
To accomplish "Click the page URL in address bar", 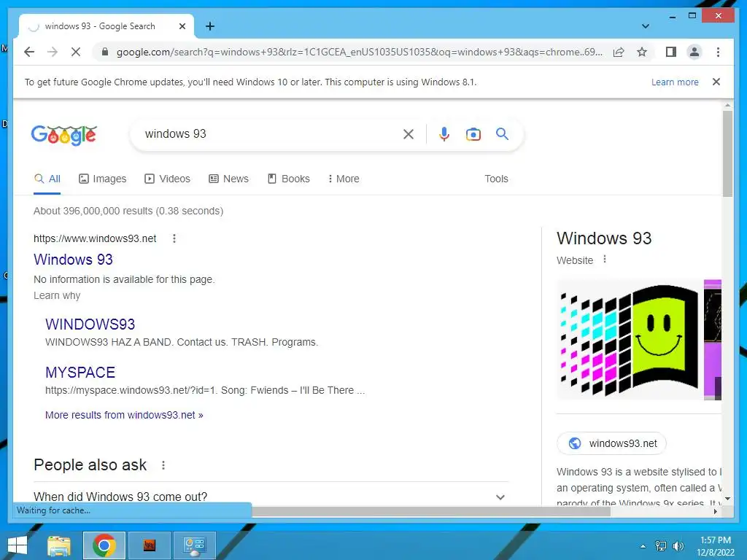I will click(360, 52).
